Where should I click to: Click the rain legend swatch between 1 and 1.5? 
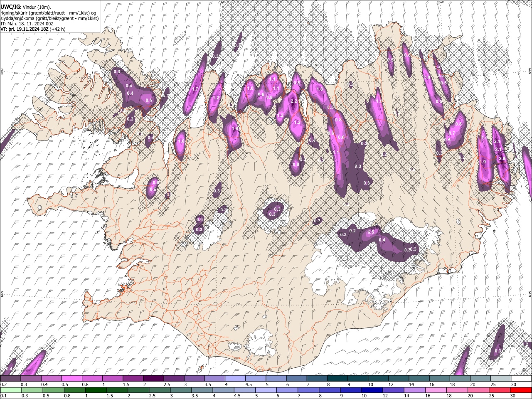[x=96, y=390]
